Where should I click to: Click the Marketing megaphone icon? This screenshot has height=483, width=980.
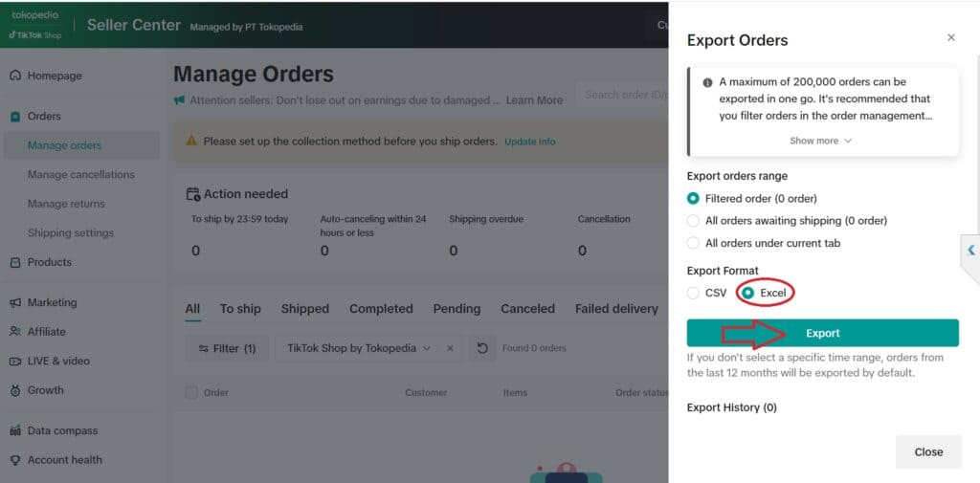click(x=15, y=303)
